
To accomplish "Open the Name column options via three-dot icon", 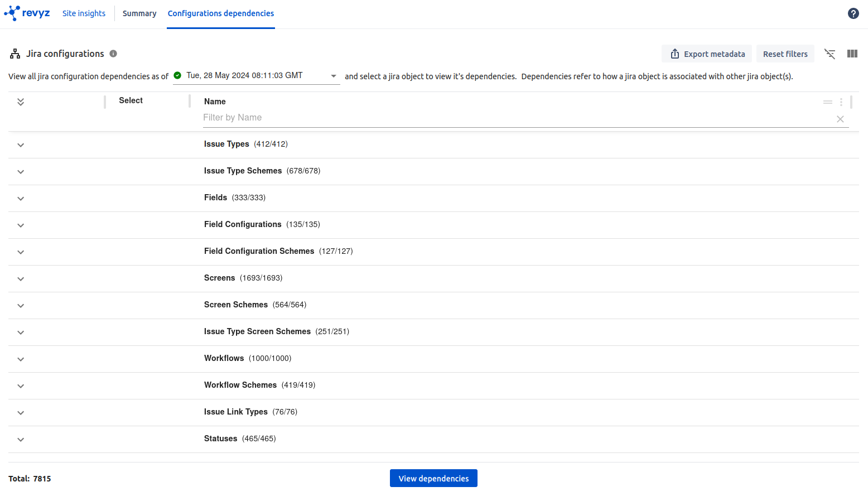I will click(x=841, y=102).
